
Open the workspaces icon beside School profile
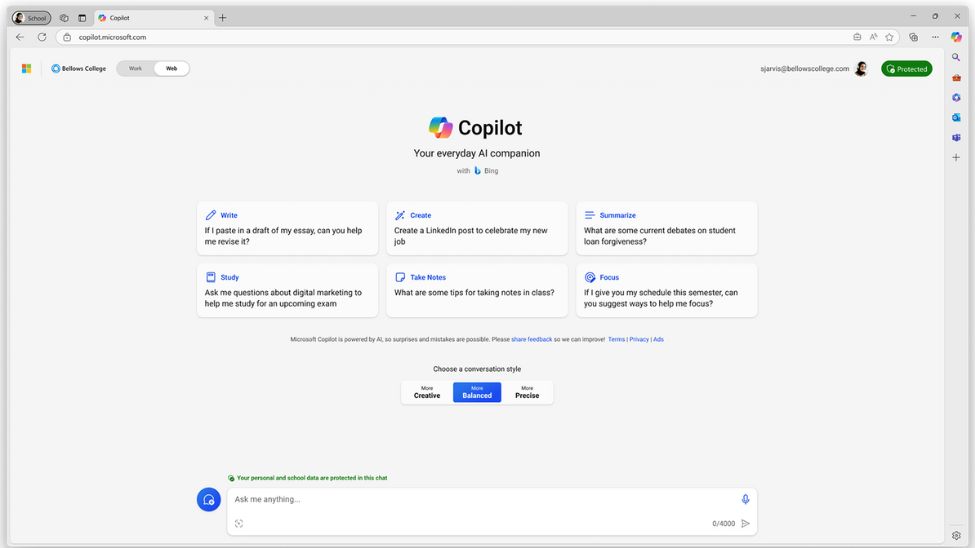pyautogui.click(x=64, y=18)
